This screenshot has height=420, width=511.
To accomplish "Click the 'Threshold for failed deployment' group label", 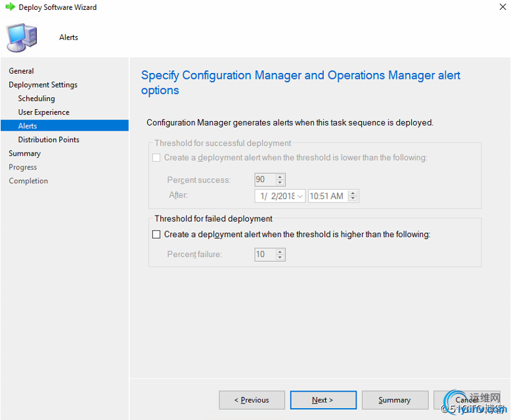I will (213, 218).
